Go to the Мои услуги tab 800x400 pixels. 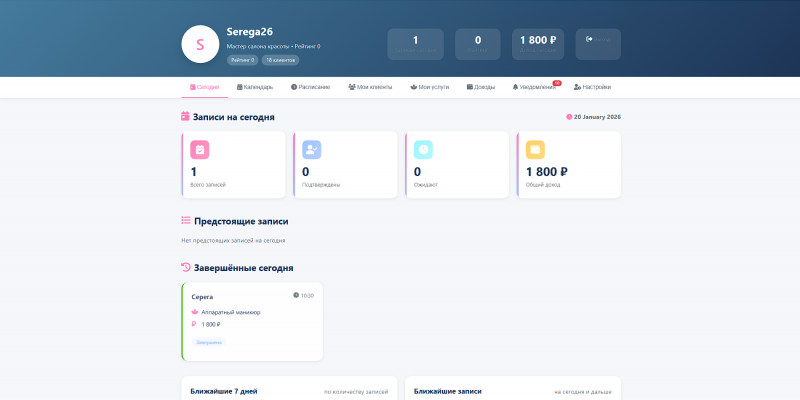point(430,87)
